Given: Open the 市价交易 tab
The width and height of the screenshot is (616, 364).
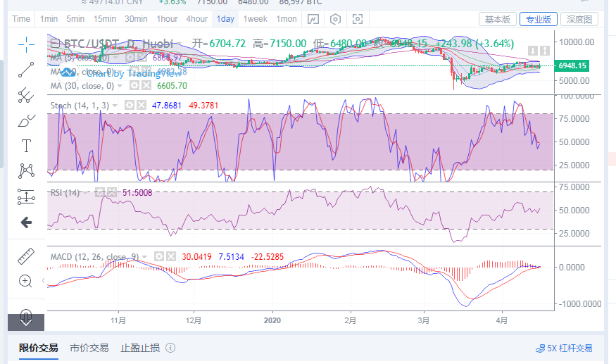Looking at the screenshot, I should (x=89, y=348).
